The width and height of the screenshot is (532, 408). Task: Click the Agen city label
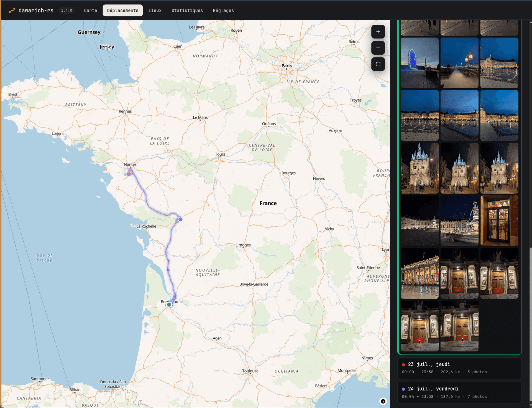[217, 338]
